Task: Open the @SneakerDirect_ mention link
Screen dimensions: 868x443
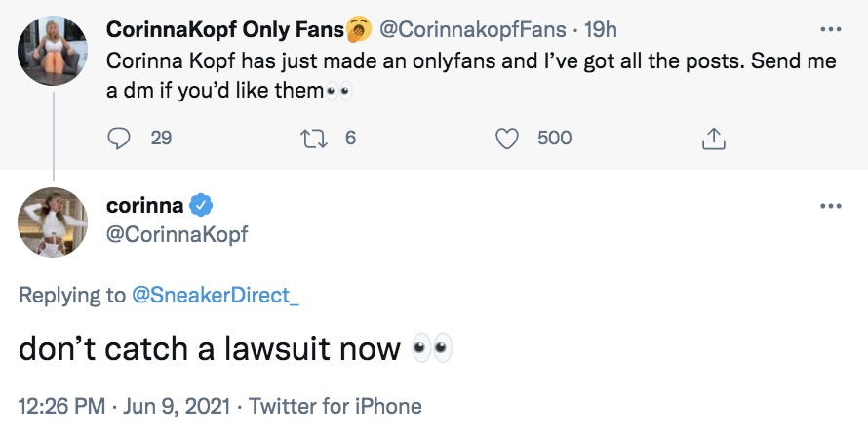Action: pyautogui.click(x=215, y=296)
